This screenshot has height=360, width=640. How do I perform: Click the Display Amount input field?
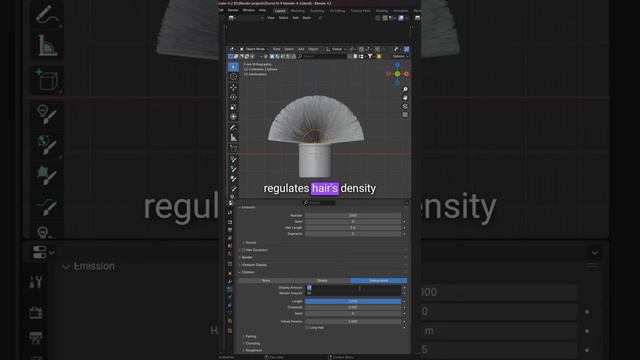pos(353,287)
